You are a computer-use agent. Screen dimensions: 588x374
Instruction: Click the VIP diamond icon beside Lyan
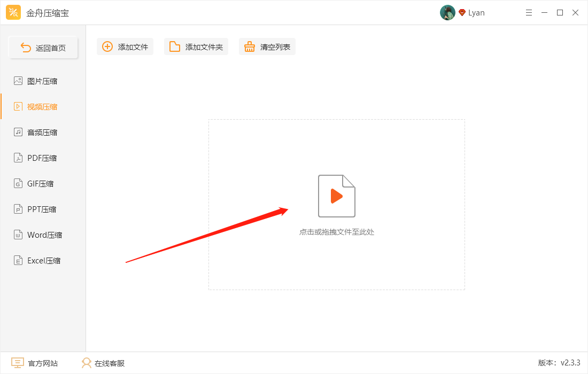(462, 12)
